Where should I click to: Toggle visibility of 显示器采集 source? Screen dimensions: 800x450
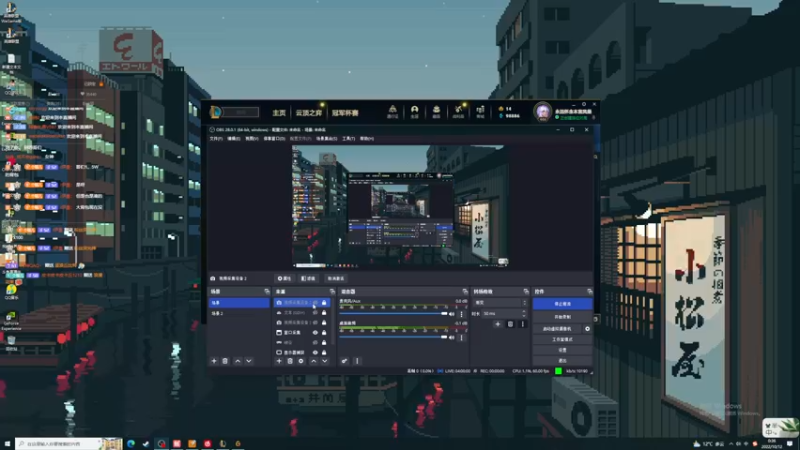point(315,353)
